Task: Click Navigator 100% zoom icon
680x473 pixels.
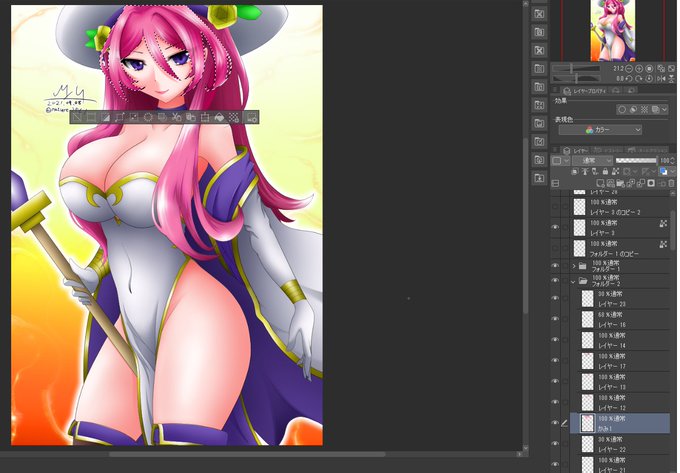Action: click(649, 69)
